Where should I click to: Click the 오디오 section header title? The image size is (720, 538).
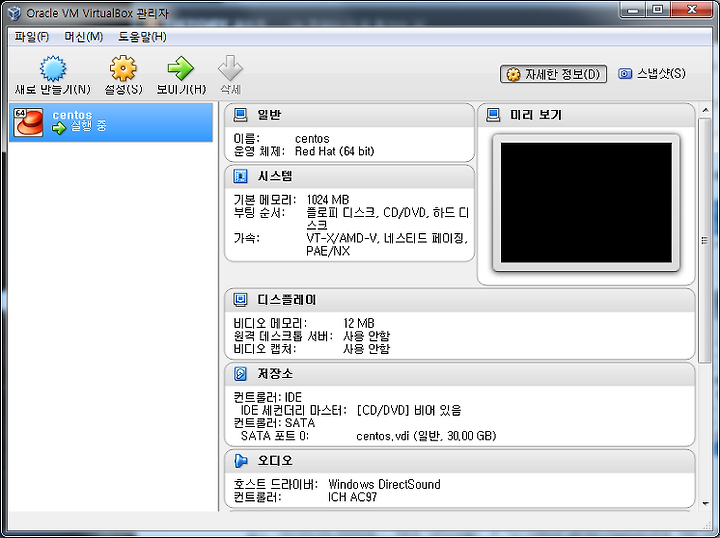(x=275, y=460)
